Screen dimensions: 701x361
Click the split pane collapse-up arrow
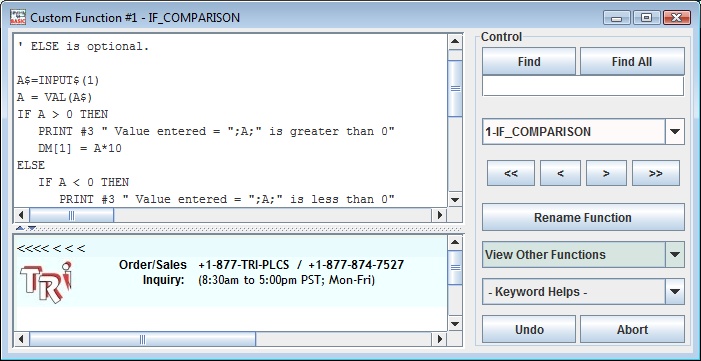[20, 228]
